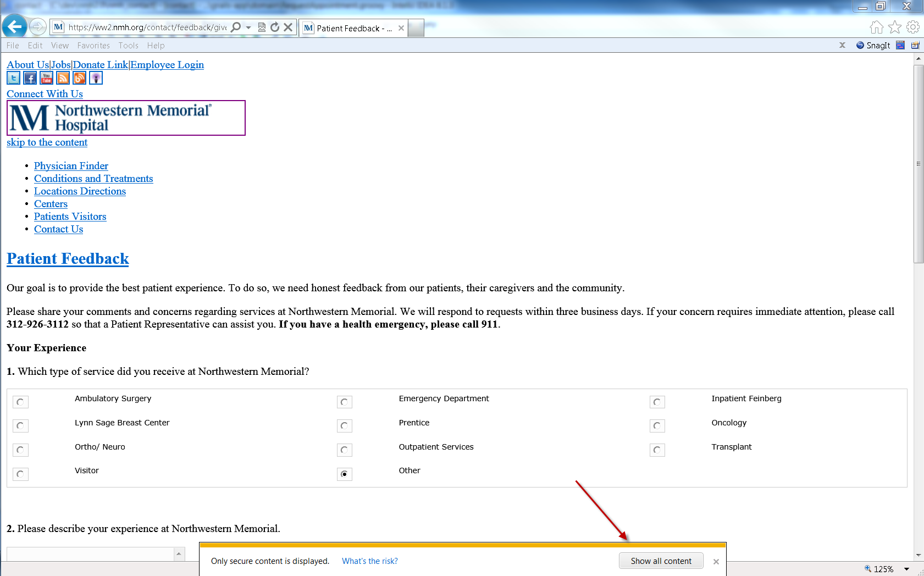Click the SnagIt window capture profile icon

point(900,45)
